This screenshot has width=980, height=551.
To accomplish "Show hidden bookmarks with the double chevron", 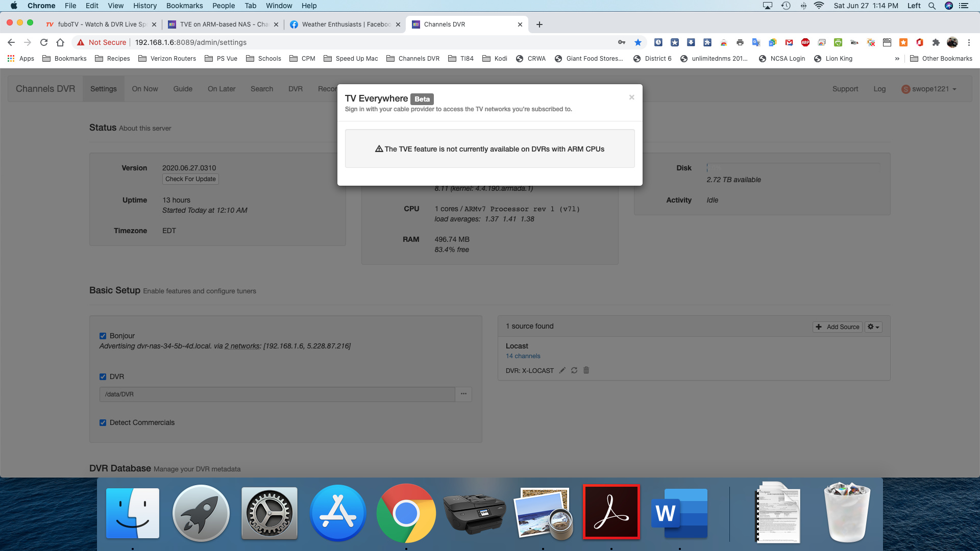I will (897, 59).
